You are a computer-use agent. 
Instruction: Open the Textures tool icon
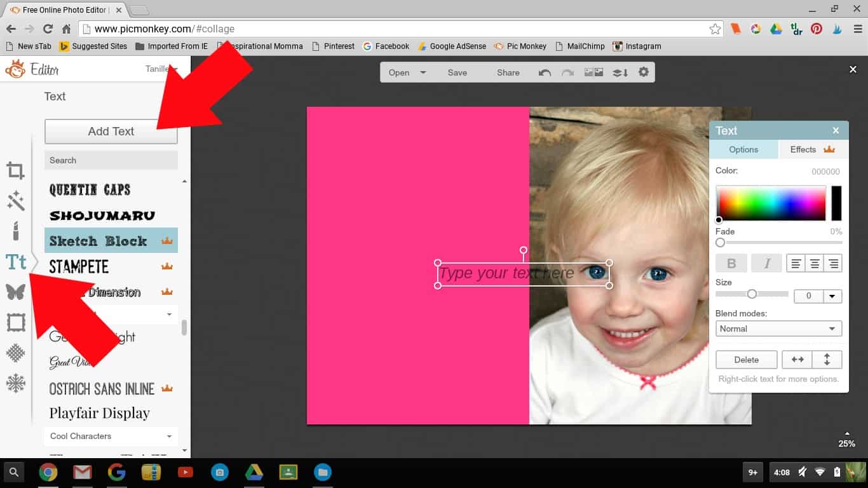click(15, 353)
